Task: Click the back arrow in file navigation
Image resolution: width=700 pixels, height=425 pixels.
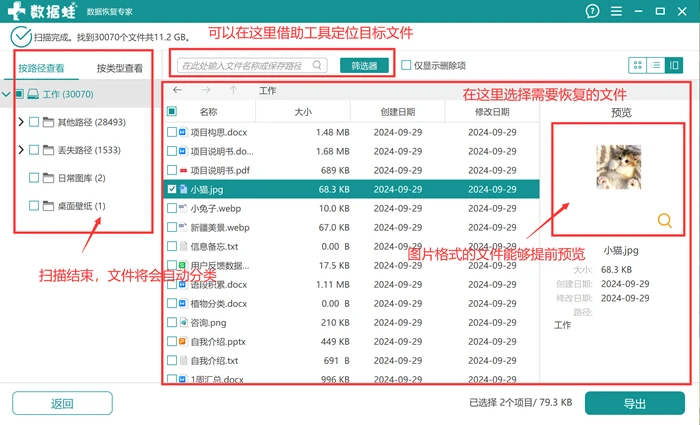Action: [178, 90]
